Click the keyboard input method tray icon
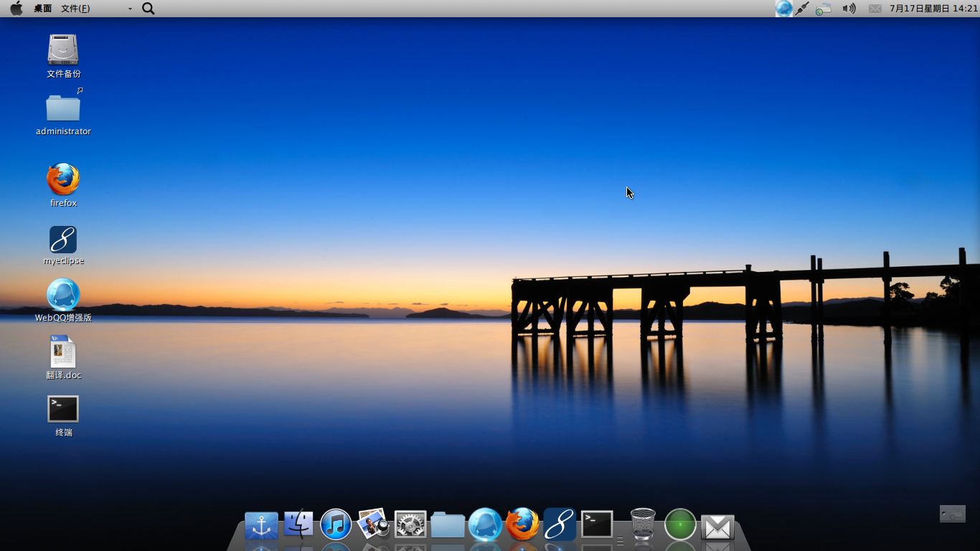980x551 pixels. pos(824,9)
